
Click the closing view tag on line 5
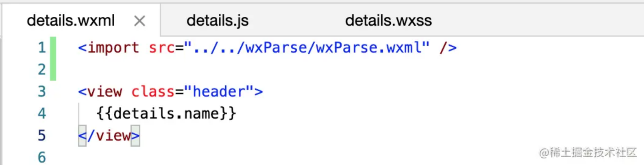pyautogui.click(x=109, y=136)
